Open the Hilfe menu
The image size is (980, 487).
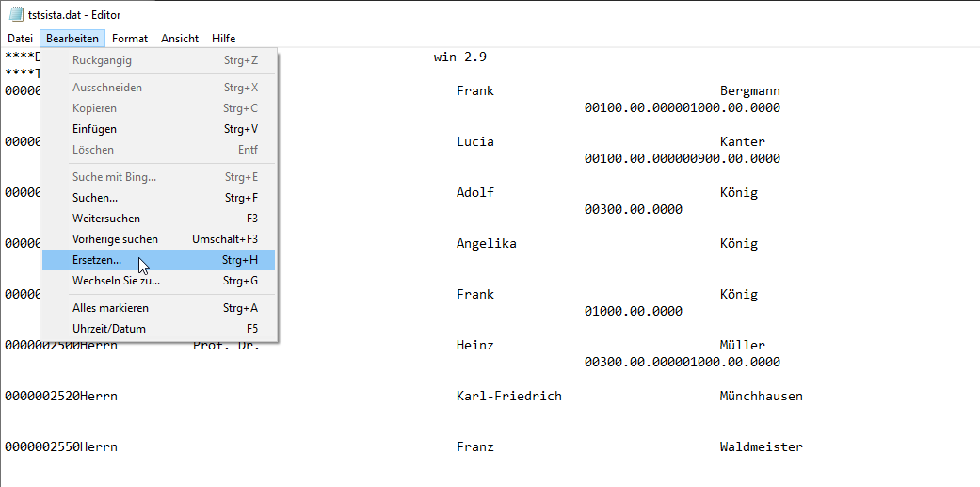pyautogui.click(x=223, y=39)
